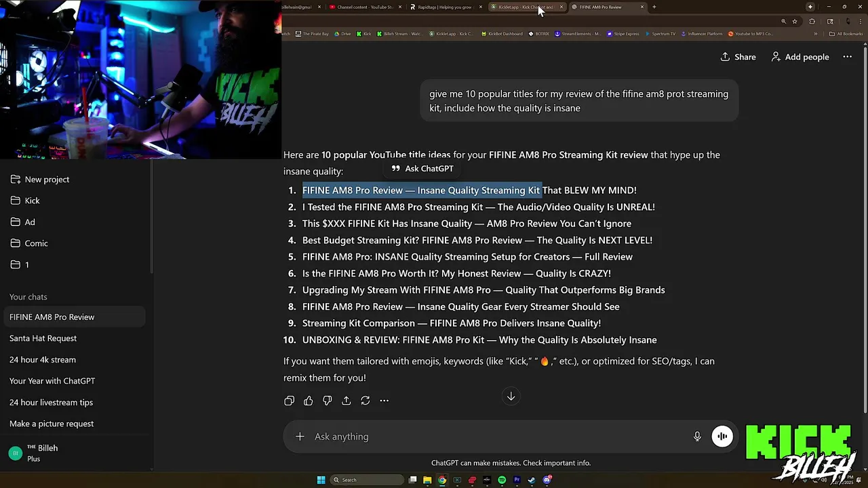Screen dimensions: 868x488
Task: Click Chrome icon in the taskbar
Action: (442, 480)
